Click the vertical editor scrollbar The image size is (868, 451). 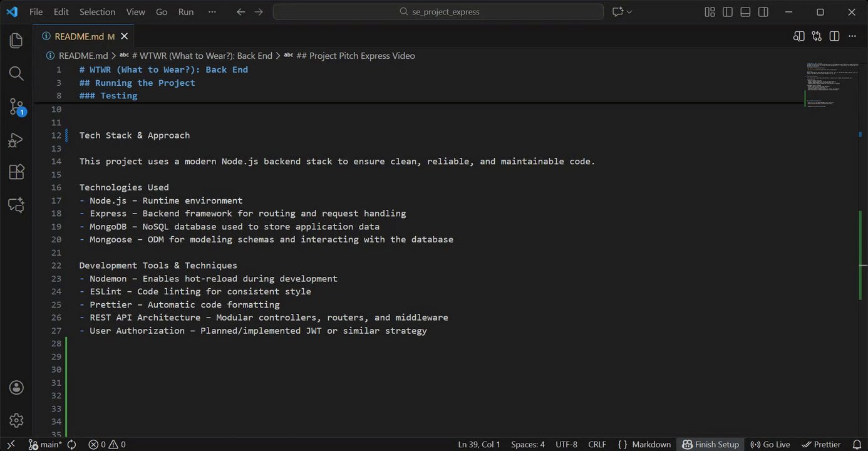(x=864, y=251)
